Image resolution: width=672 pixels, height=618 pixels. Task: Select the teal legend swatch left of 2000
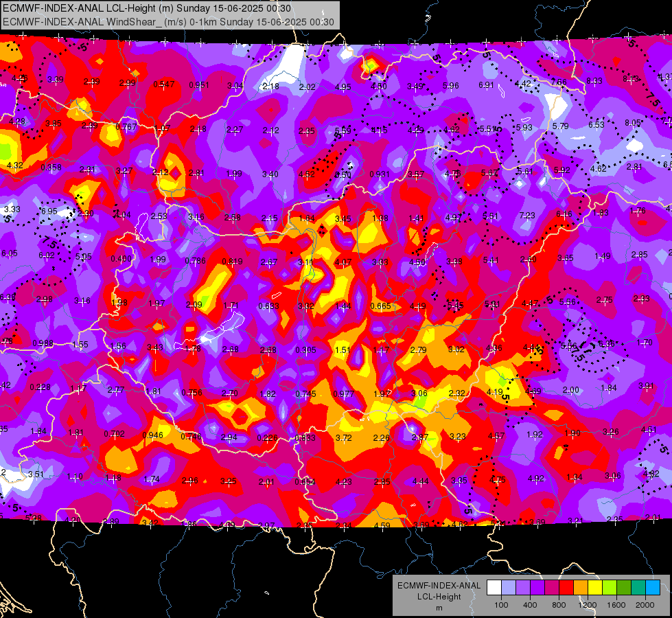point(638,588)
